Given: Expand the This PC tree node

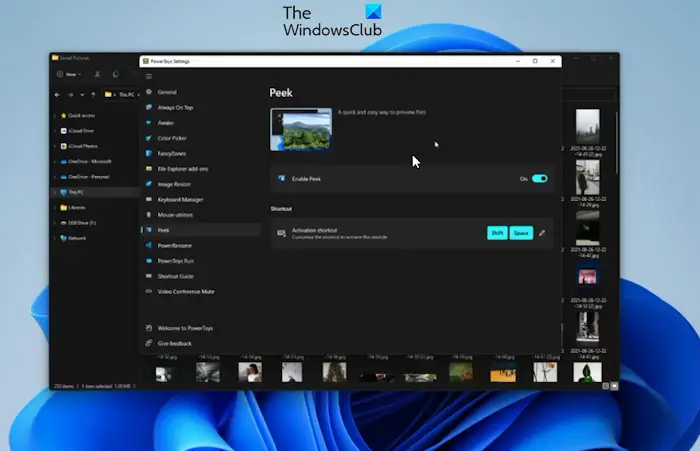Looking at the screenshot, I should coord(55,192).
